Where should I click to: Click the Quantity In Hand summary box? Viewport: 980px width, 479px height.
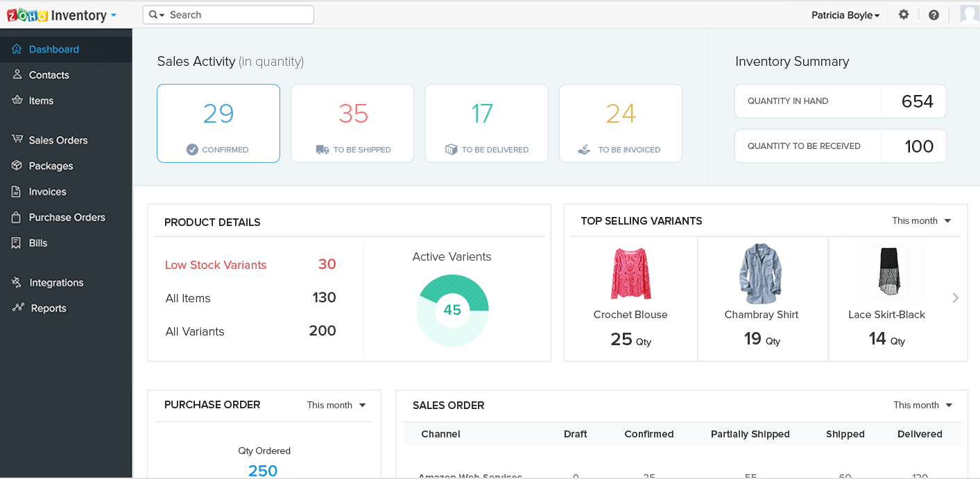coord(840,101)
